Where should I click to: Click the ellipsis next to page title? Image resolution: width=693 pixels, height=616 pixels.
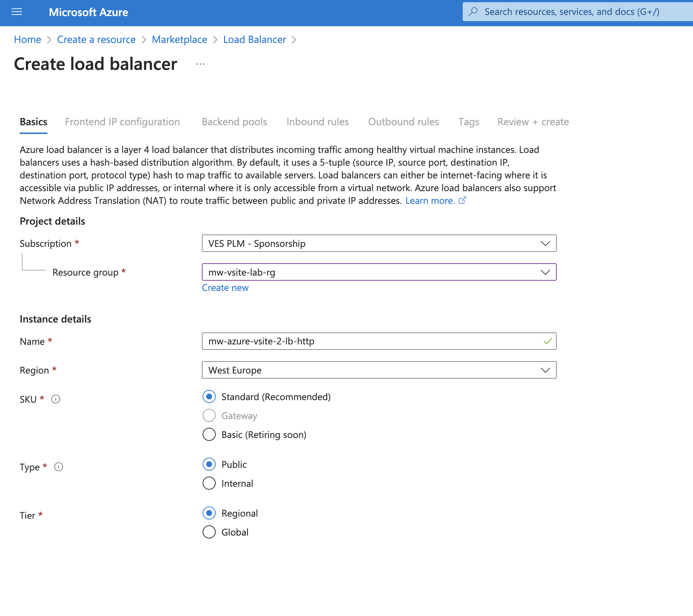[x=200, y=64]
